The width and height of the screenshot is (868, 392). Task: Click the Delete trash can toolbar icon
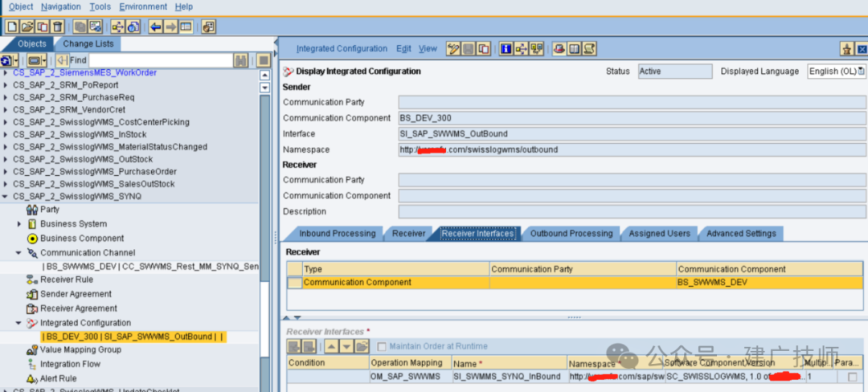[x=57, y=26]
